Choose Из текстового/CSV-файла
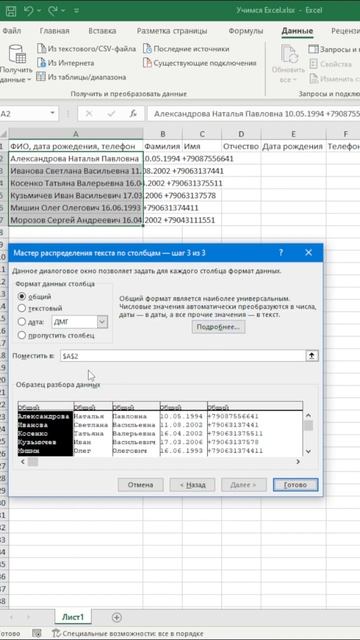The image size is (360, 640). click(86, 49)
